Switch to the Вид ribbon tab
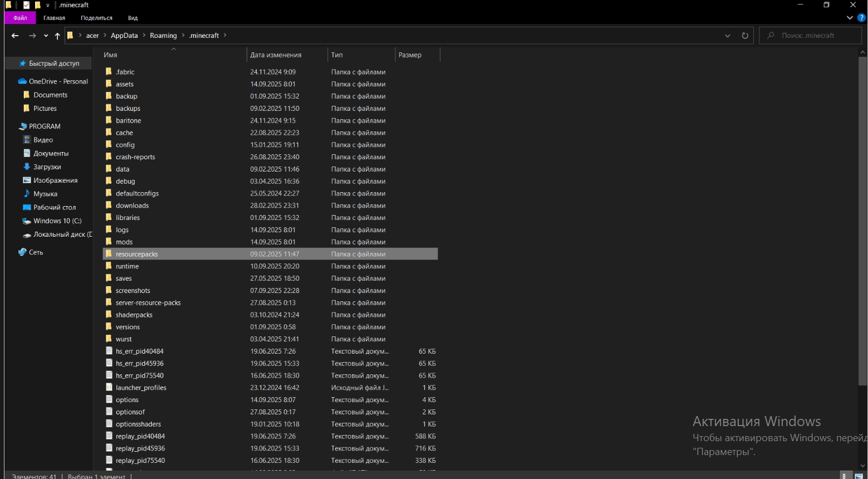Viewport: 868px width, 479px height. 133,18
